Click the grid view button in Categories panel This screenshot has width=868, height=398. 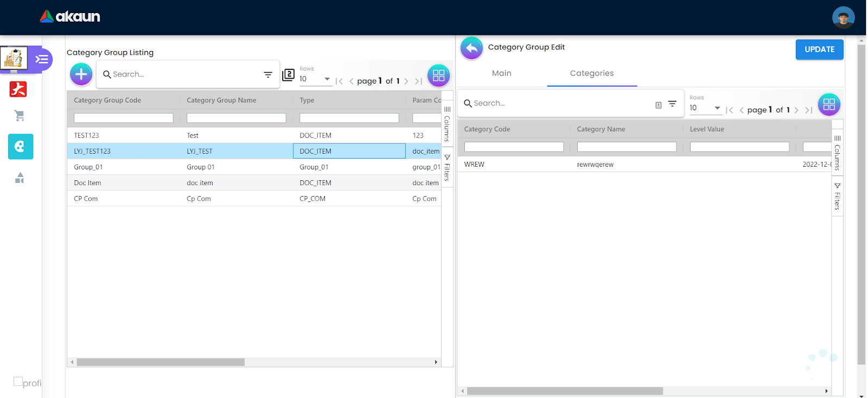click(x=828, y=104)
